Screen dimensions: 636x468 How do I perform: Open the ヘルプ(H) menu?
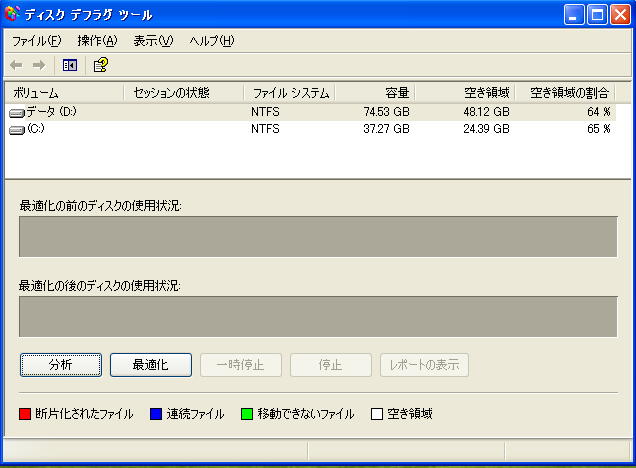212,41
